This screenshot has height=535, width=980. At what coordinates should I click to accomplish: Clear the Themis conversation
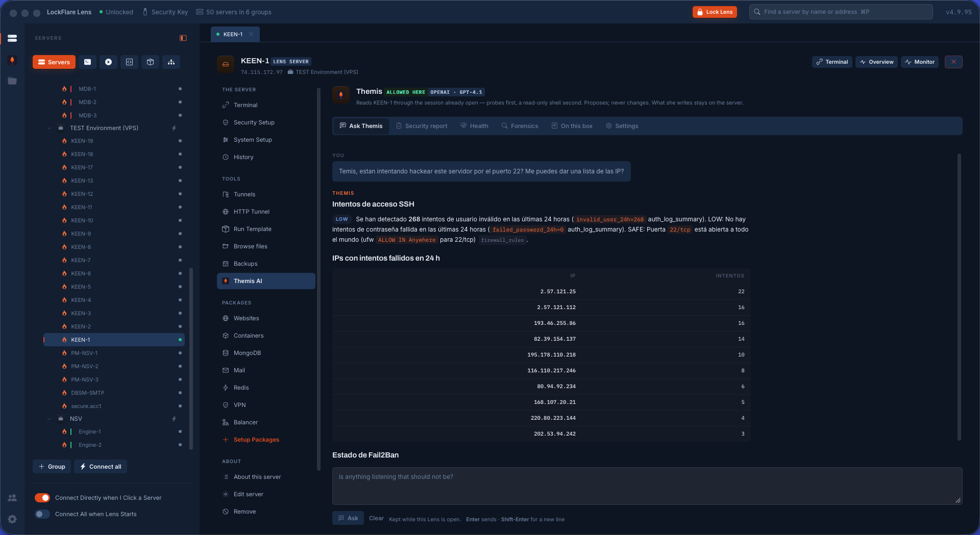[376, 518]
